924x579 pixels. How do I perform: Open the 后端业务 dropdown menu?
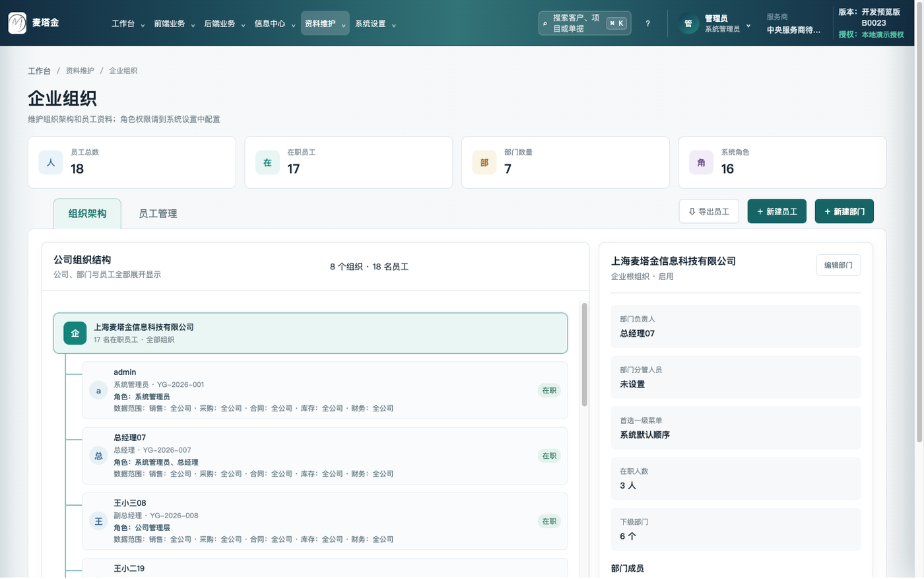[x=224, y=24]
